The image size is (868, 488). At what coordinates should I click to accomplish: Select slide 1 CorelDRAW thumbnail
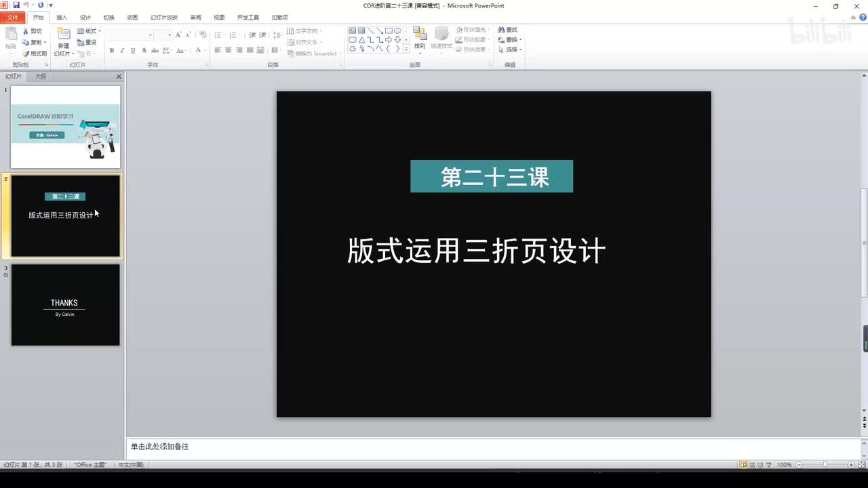pos(65,127)
